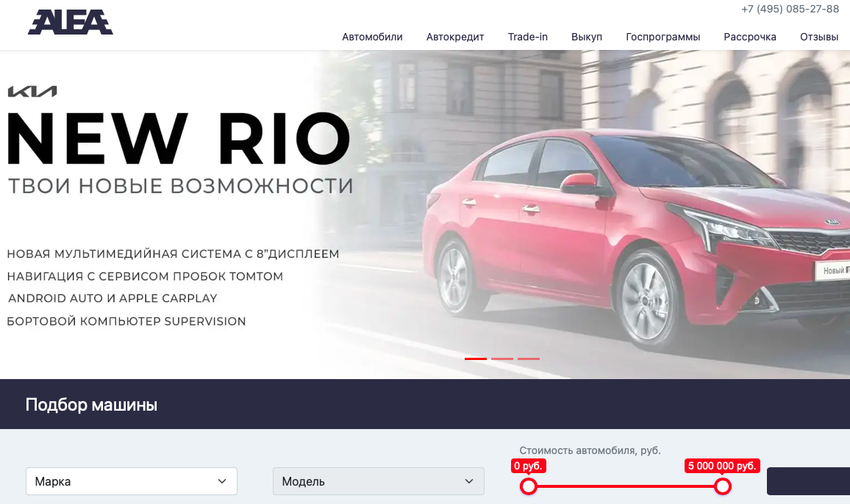
Task: Expand the Марка dropdown
Action: click(132, 481)
